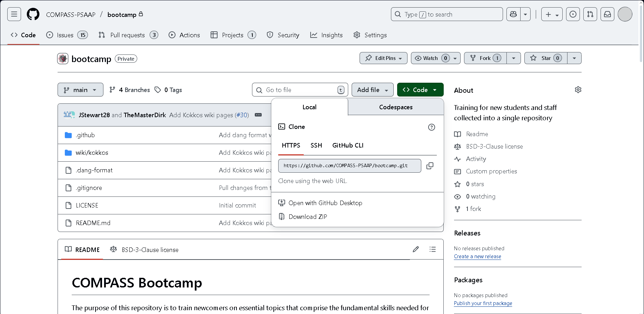
Task: Open the bootcamp repository avatar icon
Action: [x=63, y=59]
